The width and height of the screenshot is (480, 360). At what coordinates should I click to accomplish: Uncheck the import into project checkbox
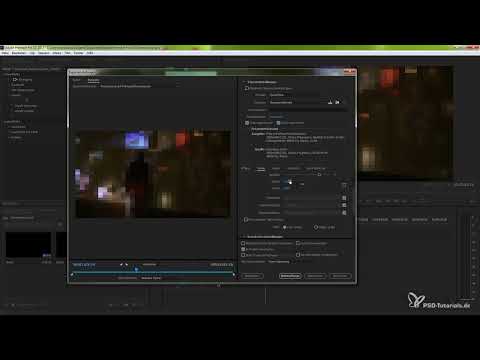[243, 249]
